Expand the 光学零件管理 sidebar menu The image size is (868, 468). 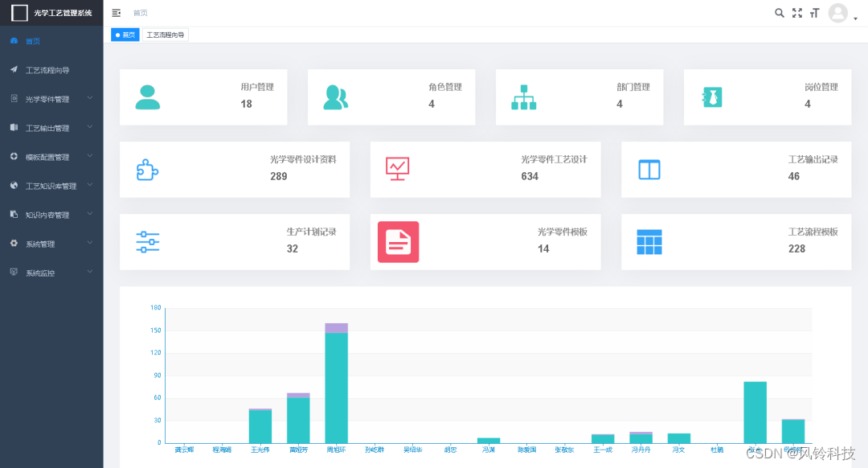coord(51,99)
